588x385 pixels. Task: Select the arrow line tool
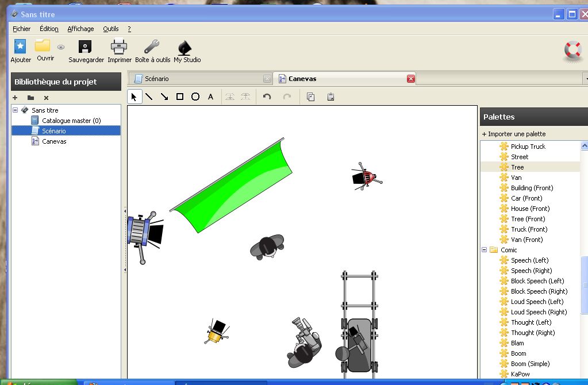(x=164, y=97)
